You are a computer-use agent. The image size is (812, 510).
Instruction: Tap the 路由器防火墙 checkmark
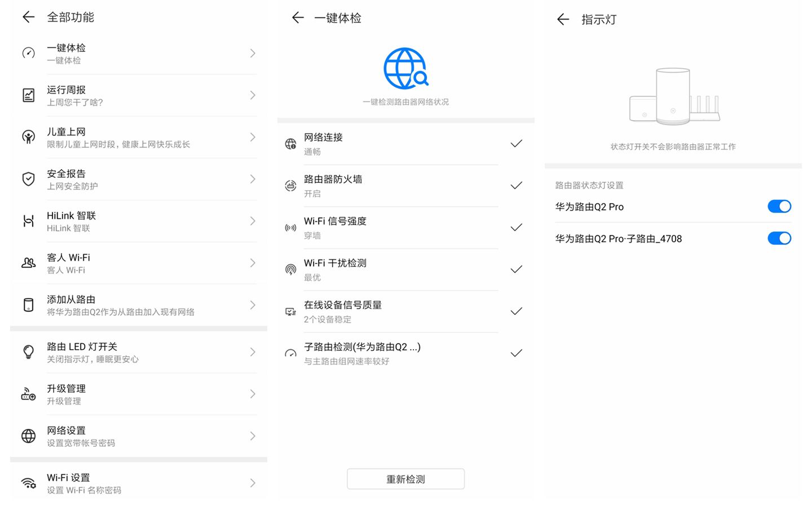pos(516,186)
